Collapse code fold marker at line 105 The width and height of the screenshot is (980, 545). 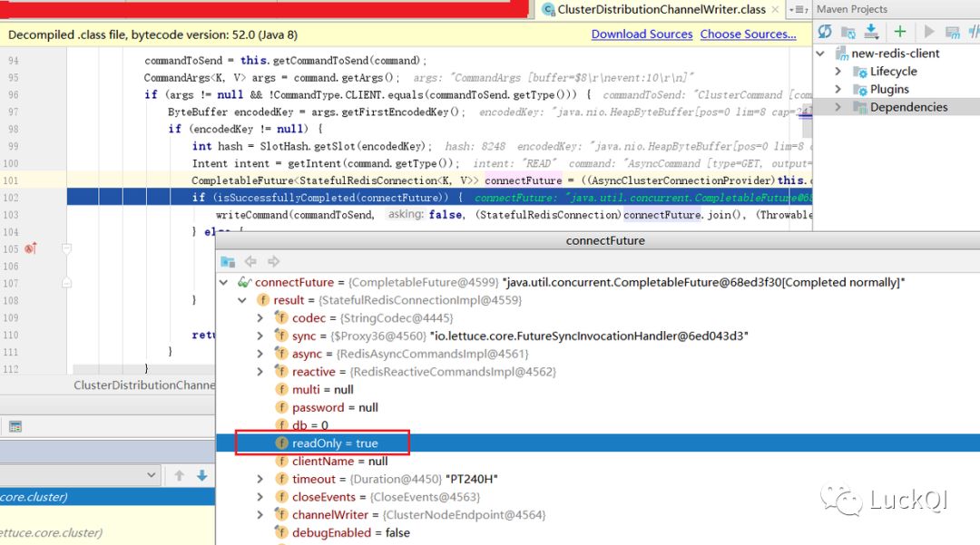(x=67, y=248)
